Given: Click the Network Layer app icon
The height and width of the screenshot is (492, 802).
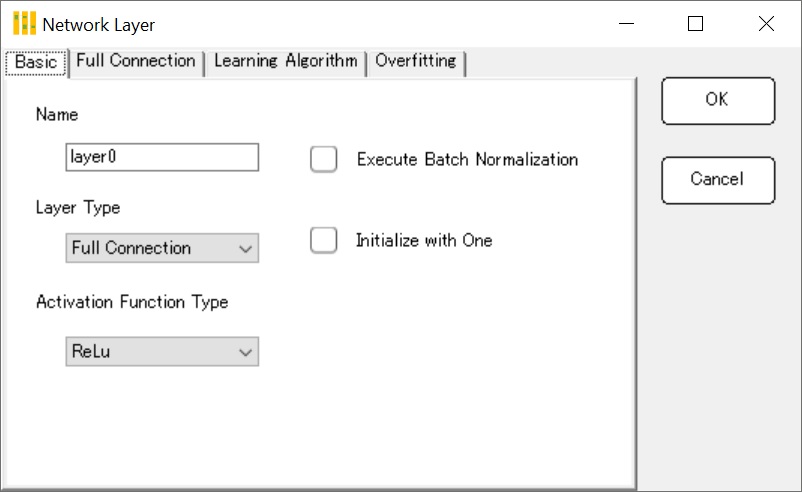Looking at the screenshot, I should 24,24.
